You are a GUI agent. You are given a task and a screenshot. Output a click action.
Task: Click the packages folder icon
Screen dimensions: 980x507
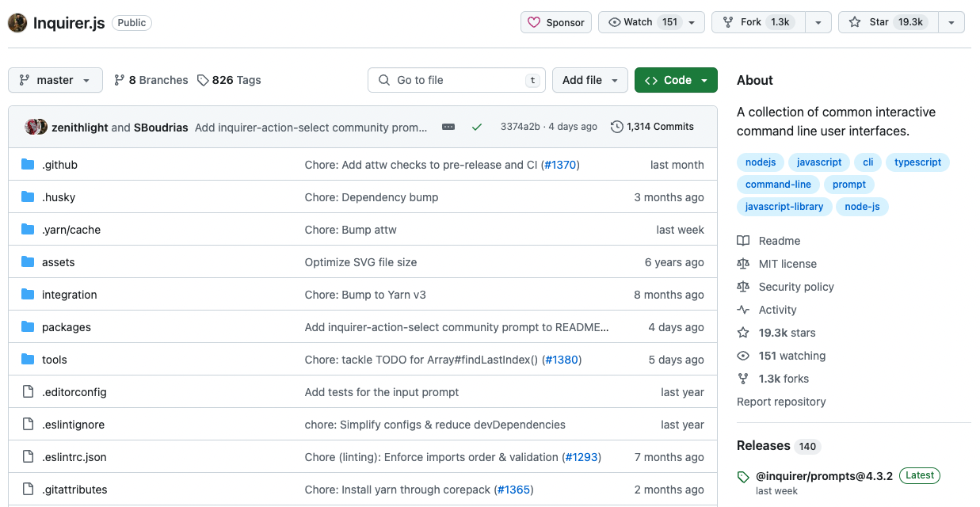[28, 327]
